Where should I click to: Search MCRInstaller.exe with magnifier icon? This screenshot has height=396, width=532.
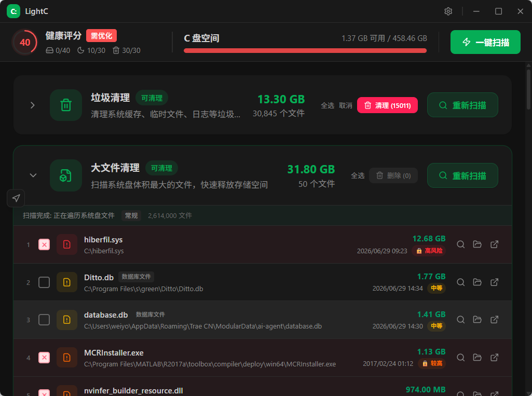point(460,358)
